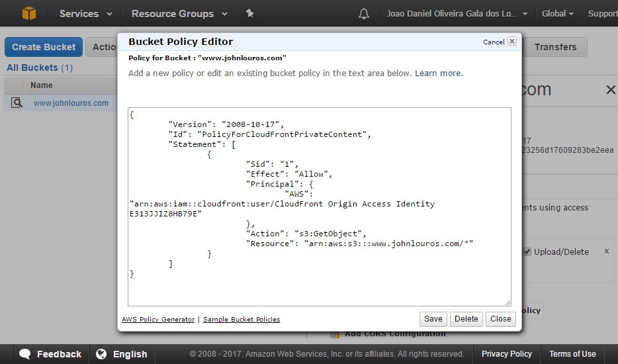Save the bucket policy
This screenshot has width=618, height=364.
pyautogui.click(x=433, y=319)
